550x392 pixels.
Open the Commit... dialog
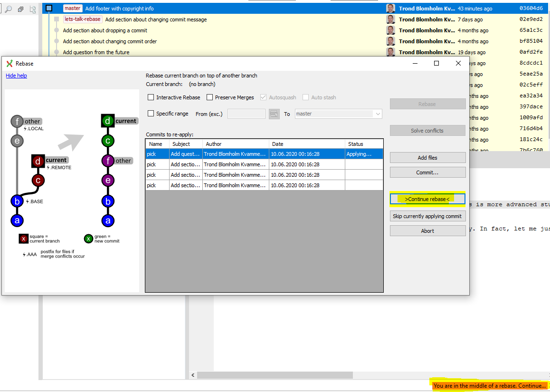(x=427, y=172)
